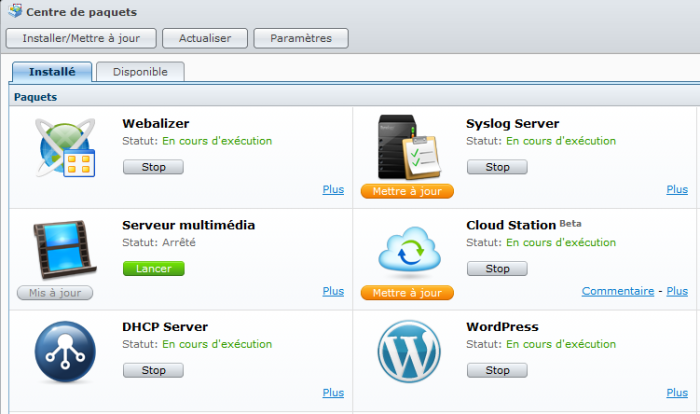Click the Webalizer package icon
The image size is (700, 414).
coord(66,148)
